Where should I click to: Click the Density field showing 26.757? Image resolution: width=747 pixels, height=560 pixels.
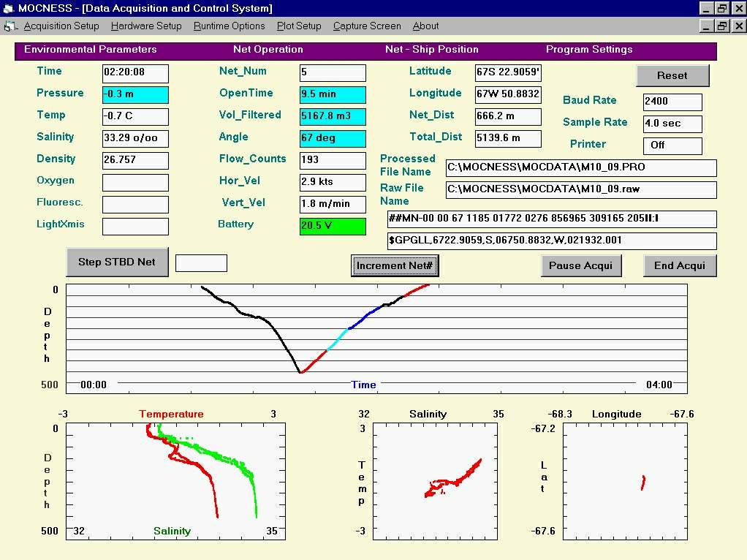click(135, 161)
